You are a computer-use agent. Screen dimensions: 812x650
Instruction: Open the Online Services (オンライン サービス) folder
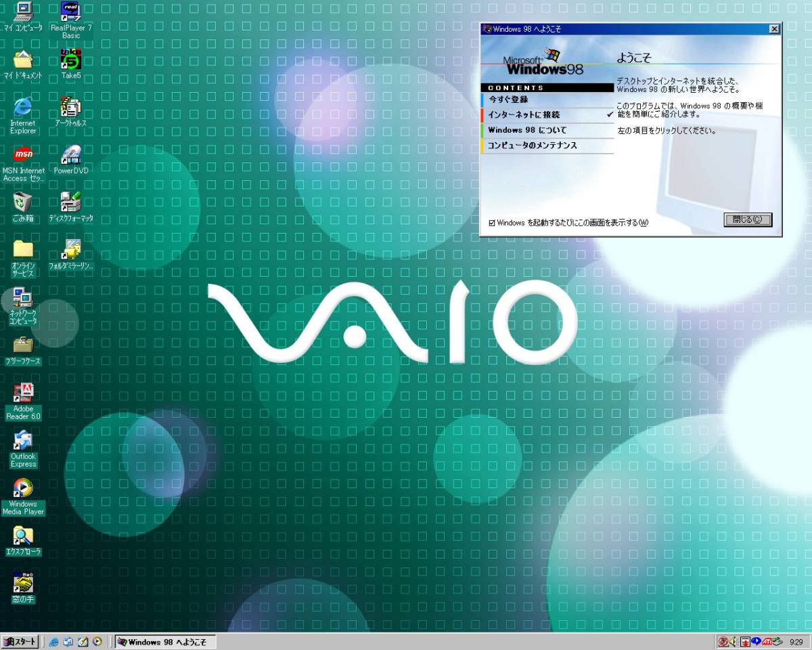[23, 258]
